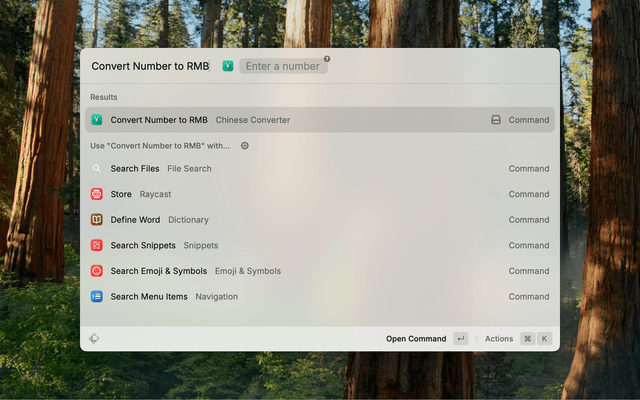Select the Search Snippets command
The image size is (640, 400).
coord(320,245)
